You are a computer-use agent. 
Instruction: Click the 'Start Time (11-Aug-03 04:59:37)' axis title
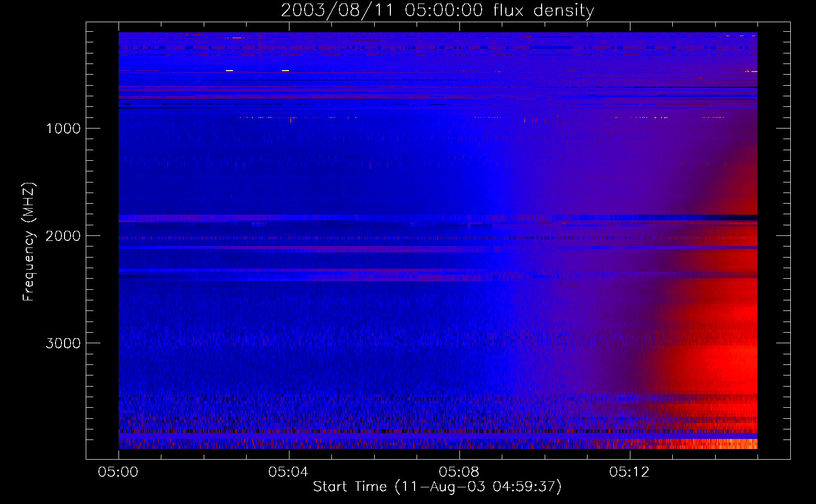(437, 487)
